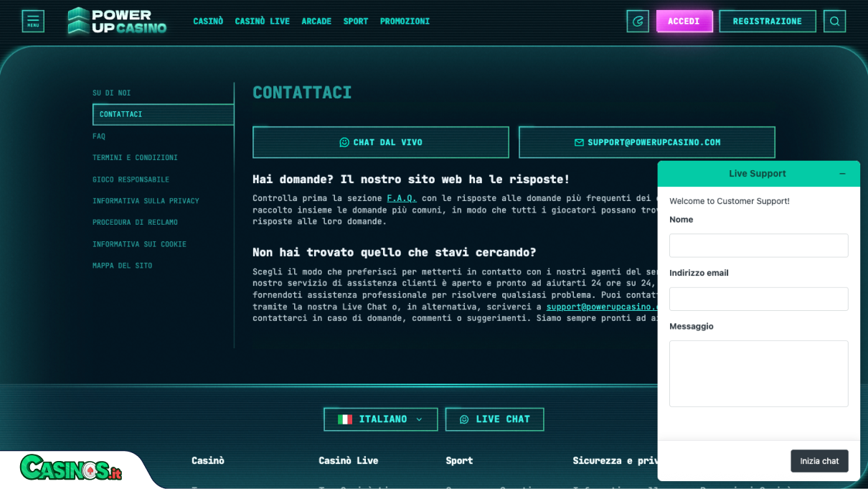Click the Casinò footer column heading

pyautogui.click(x=208, y=461)
